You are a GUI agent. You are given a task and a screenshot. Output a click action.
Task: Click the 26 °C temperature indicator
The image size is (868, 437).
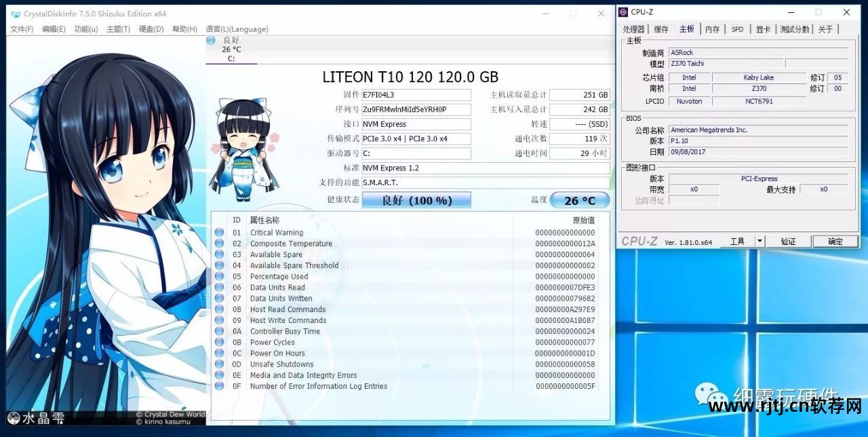[579, 200]
